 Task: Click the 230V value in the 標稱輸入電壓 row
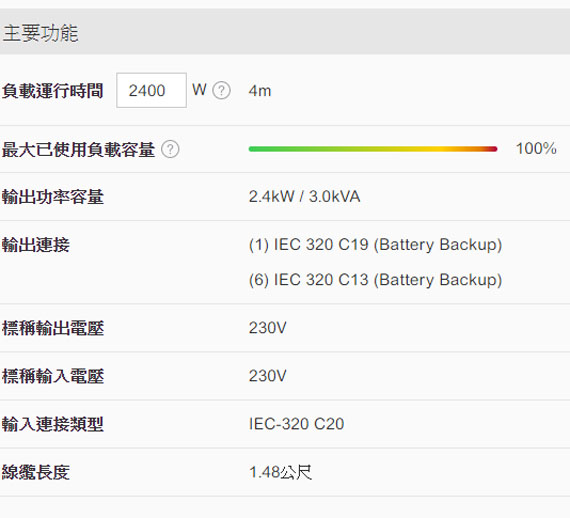[x=268, y=376]
